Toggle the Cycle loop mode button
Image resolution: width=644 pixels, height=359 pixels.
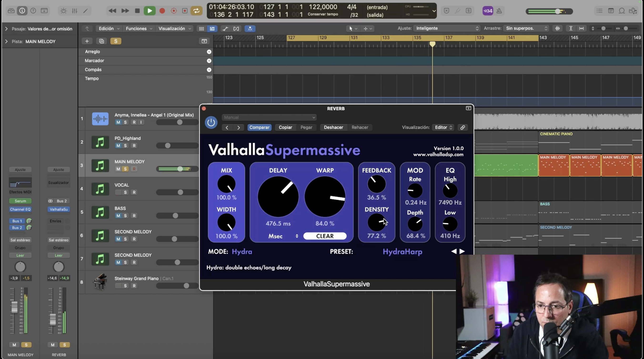[196, 11]
